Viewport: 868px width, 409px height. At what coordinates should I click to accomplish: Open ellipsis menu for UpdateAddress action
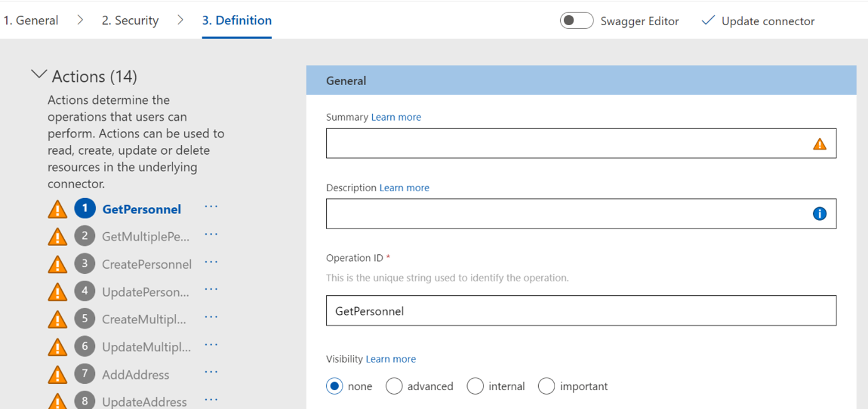(x=211, y=400)
